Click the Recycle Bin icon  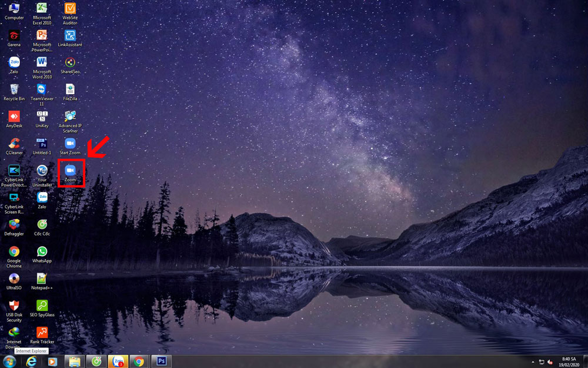(14, 90)
